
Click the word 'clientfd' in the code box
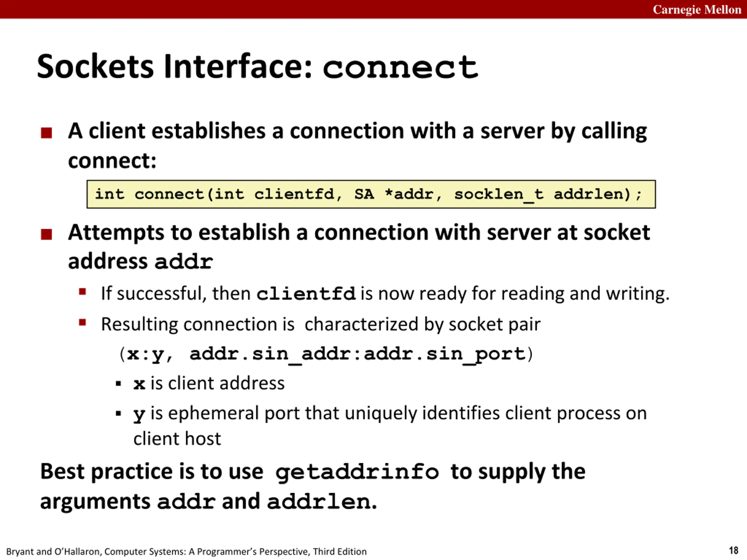pyautogui.click(x=294, y=195)
